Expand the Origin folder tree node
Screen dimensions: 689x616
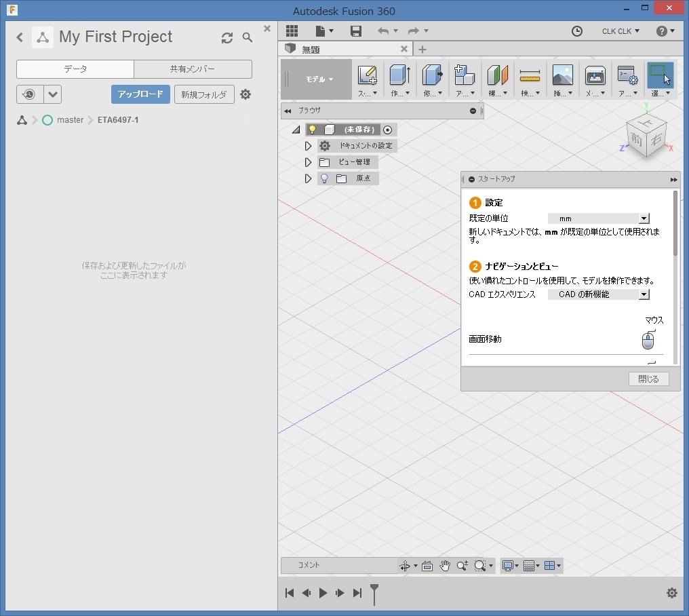pos(308,178)
